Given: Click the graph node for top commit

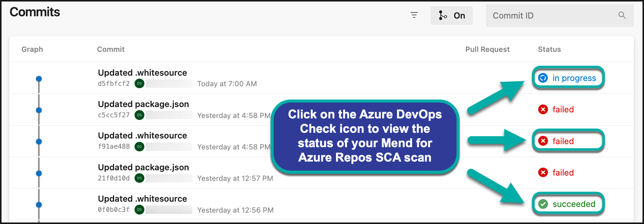Looking at the screenshot, I should (x=39, y=79).
